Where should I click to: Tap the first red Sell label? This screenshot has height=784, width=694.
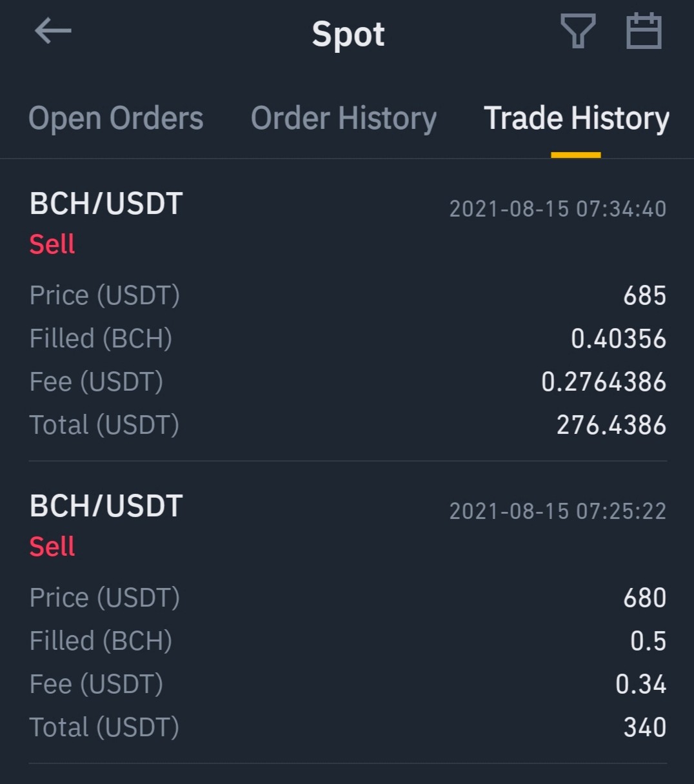point(52,244)
